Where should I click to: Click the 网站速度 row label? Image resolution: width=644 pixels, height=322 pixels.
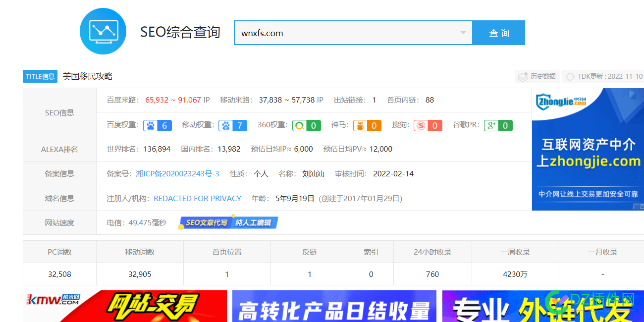[59, 223]
